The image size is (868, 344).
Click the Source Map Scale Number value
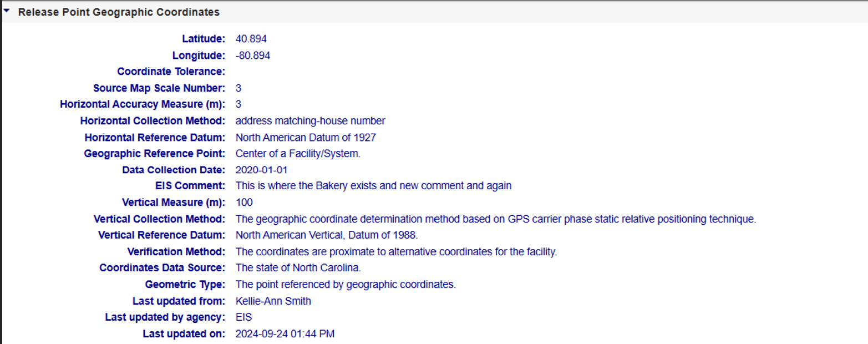(238, 88)
